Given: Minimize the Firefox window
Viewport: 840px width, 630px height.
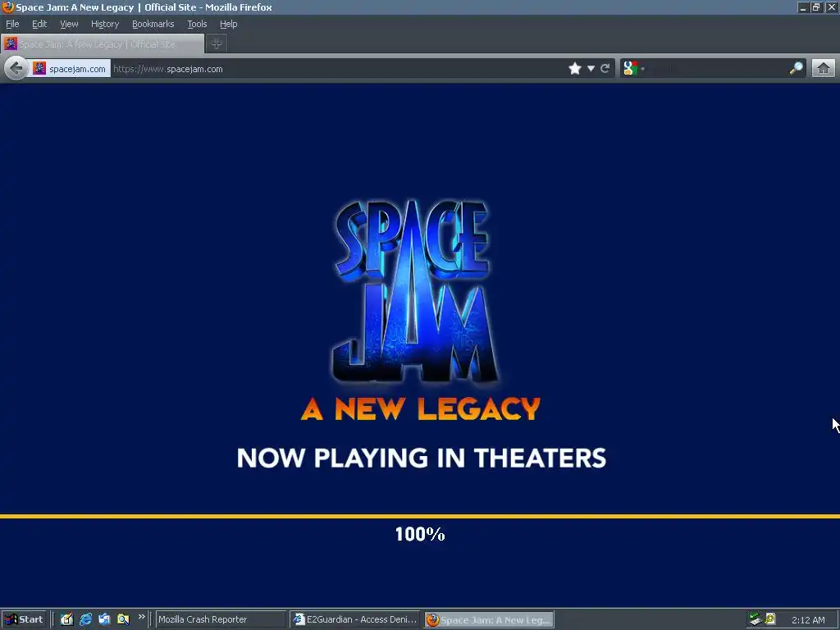Looking at the screenshot, I should click(x=803, y=7).
